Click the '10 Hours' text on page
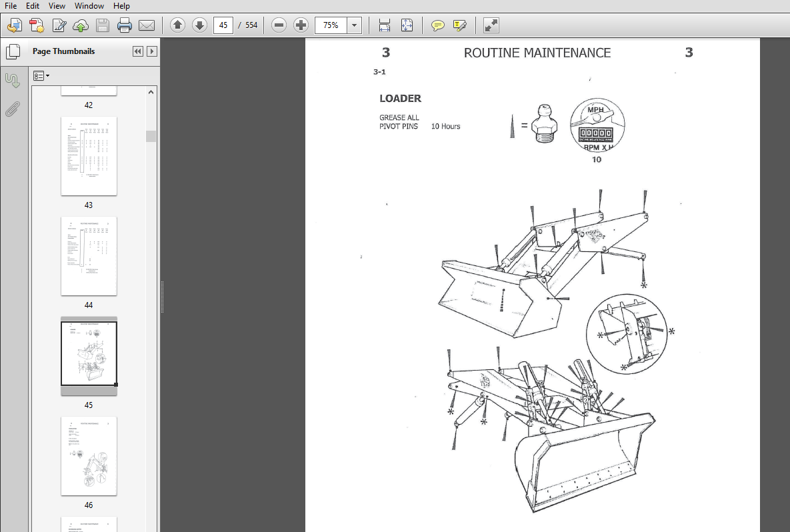The image size is (790, 532). (445, 127)
